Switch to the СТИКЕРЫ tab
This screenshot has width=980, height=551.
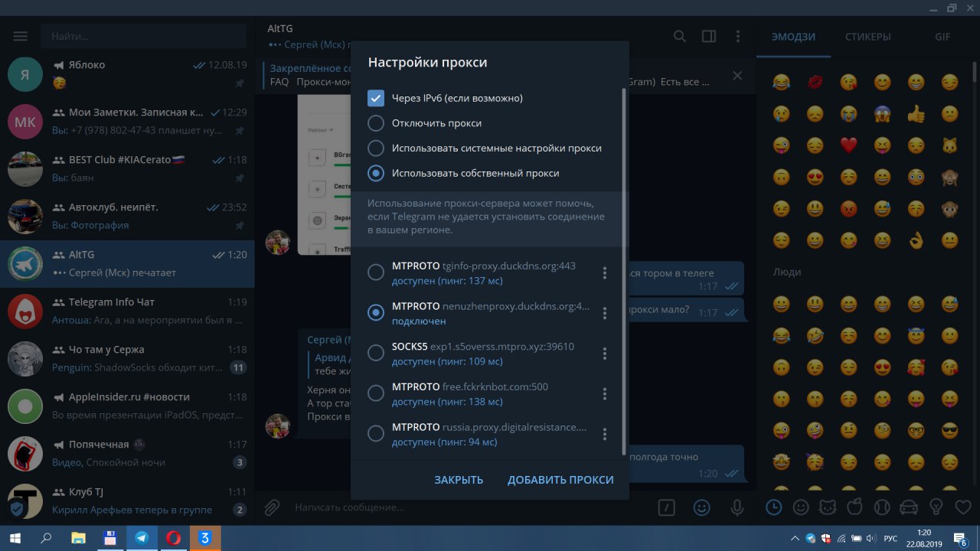coord(867,37)
